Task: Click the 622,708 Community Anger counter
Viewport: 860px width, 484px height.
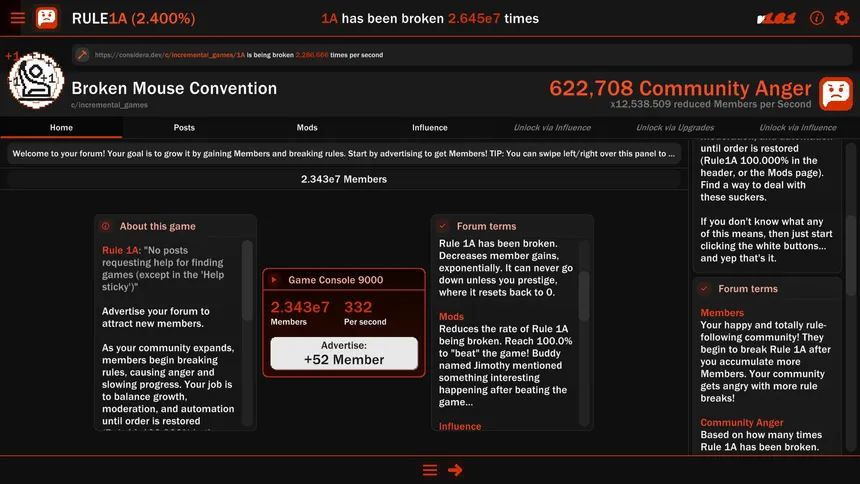Action: [x=680, y=88]
